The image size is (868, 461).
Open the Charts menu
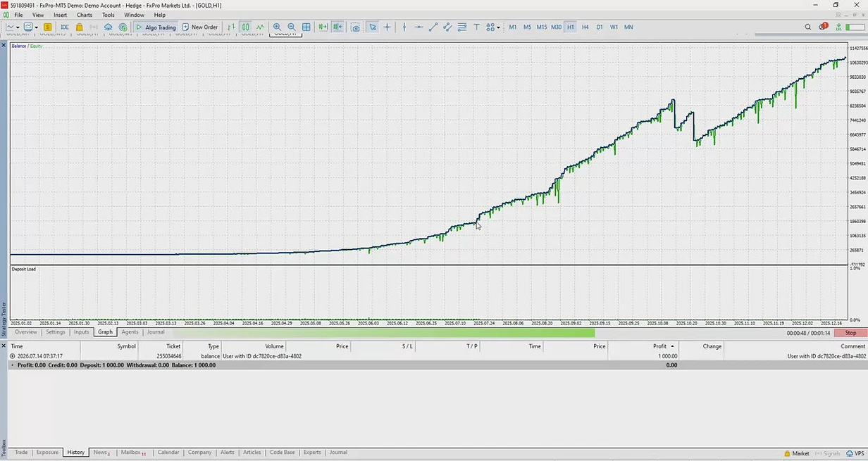[85, 15]
